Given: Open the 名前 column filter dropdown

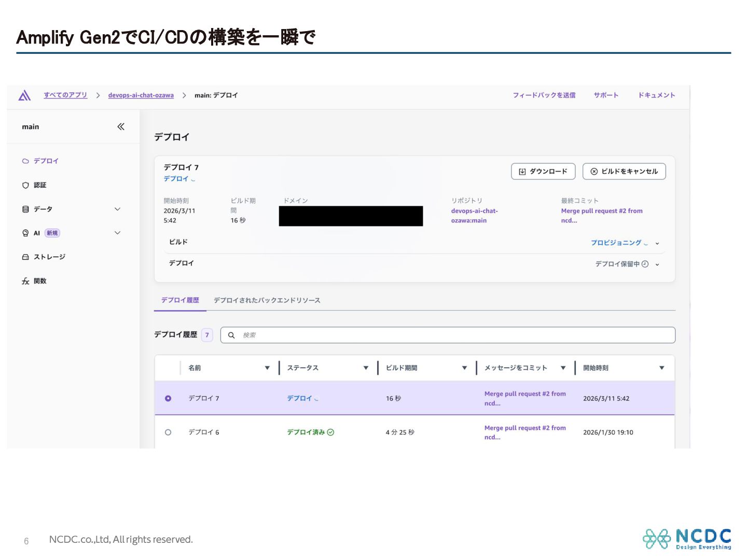Looking at the screenshot, I should 267,368.
